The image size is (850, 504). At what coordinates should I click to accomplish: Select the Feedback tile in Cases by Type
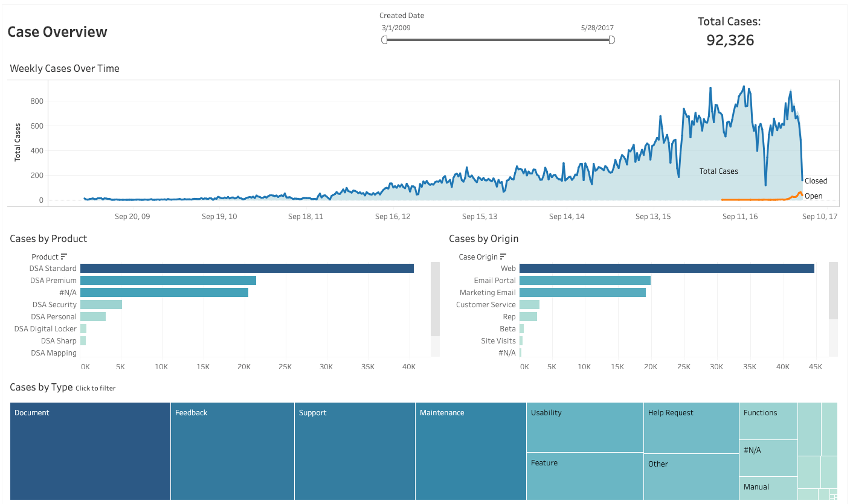pos(233,451)
